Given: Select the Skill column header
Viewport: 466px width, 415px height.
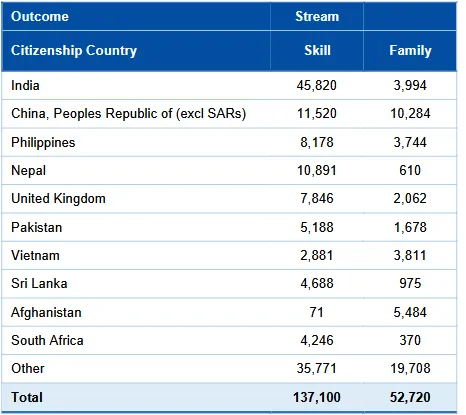Looking at the screenshot, I should click(x=317, y=50).
